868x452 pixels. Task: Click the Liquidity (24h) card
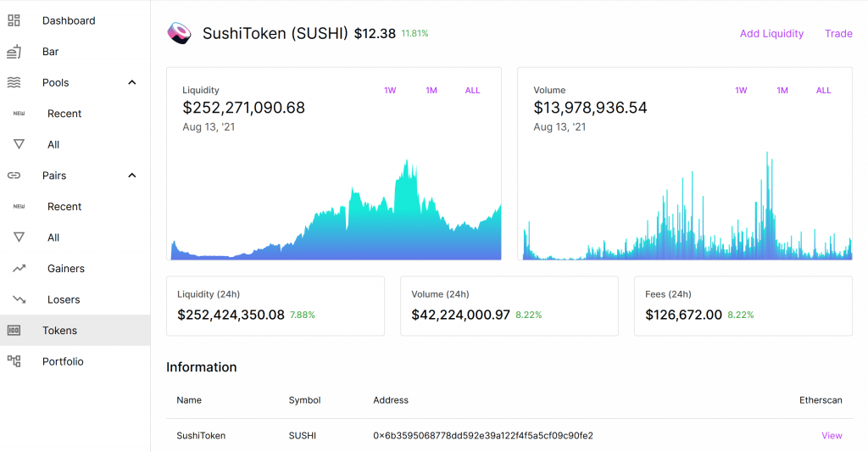tap(275, 306)
